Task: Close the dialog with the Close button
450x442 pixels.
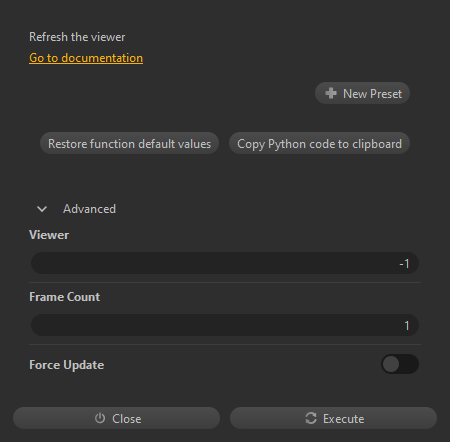Action: pos(116,418)
